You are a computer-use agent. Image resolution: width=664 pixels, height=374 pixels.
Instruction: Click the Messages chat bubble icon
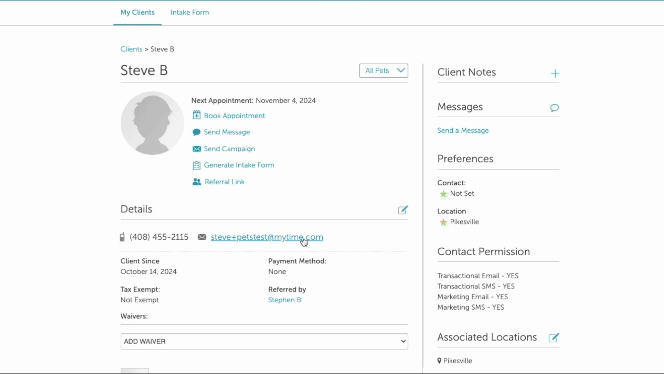coord(554,108)
